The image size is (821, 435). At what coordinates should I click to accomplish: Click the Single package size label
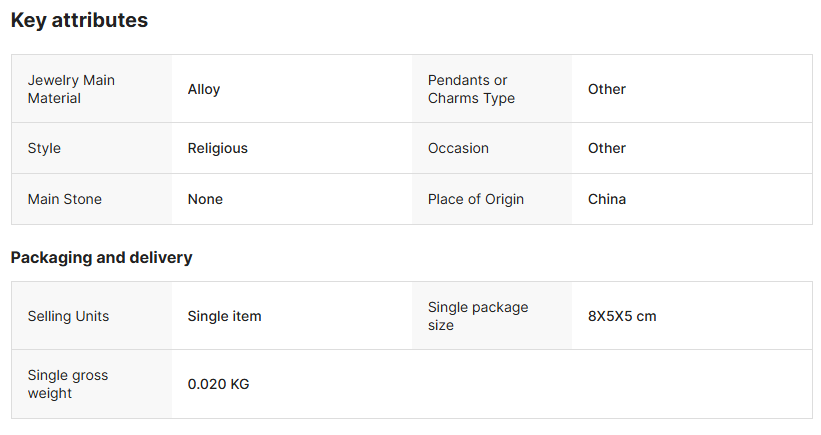[477, 316]
